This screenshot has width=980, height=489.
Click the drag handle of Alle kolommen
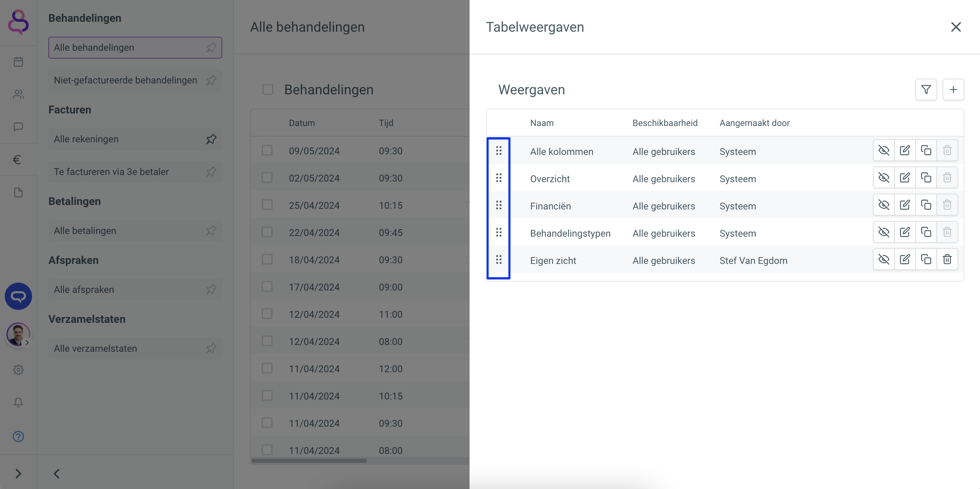(x=499, y=151)
